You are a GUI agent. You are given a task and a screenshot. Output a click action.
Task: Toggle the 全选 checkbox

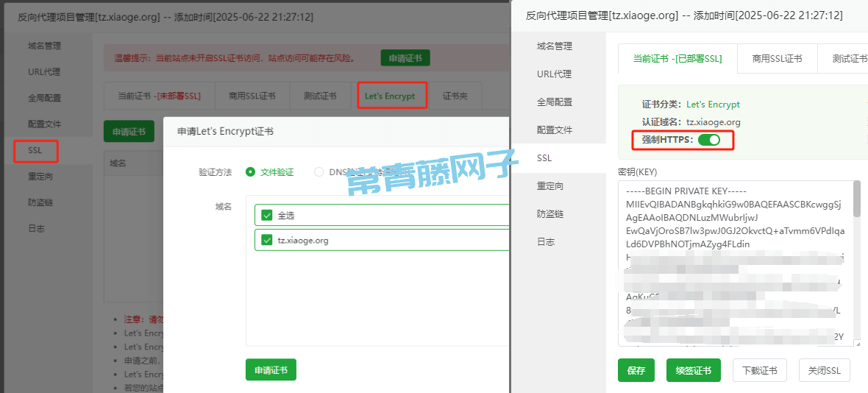(x=267, y=216)
